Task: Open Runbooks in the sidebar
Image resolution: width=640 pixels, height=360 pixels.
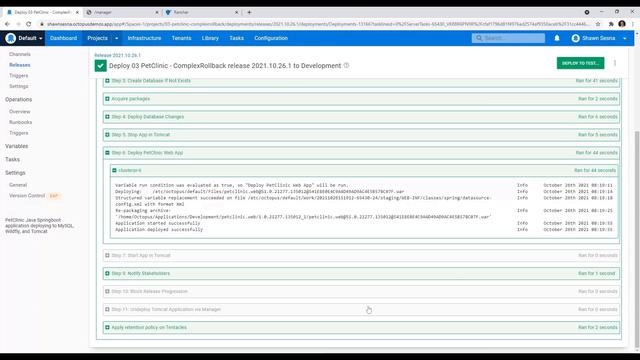Action: (20, 122)
